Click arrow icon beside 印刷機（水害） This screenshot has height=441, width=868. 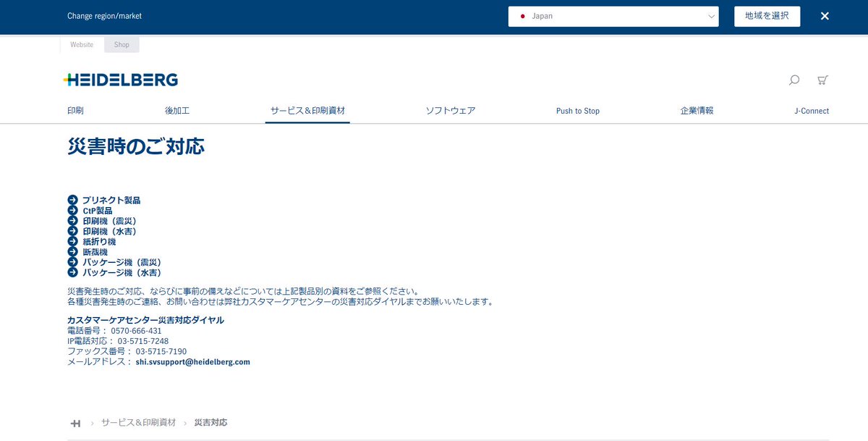72,231
